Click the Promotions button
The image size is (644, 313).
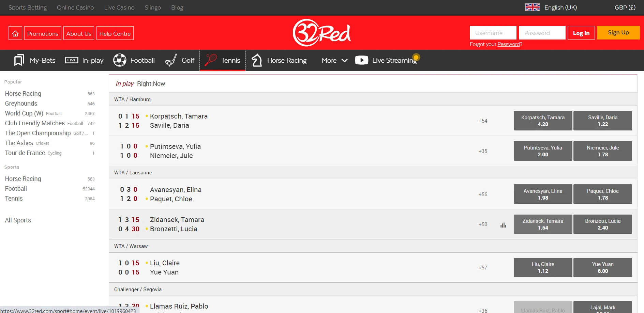pos(43,33)
